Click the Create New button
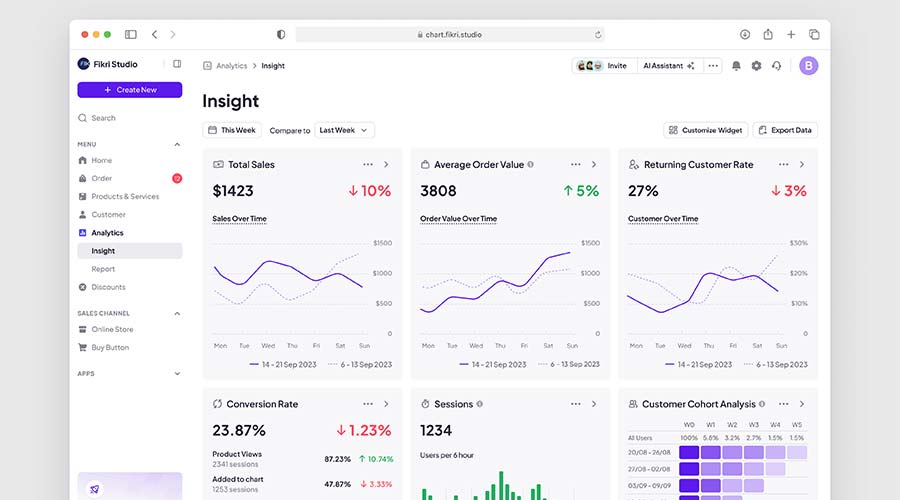The width and height of the screenshot is (900, 500). pos(130,90)
